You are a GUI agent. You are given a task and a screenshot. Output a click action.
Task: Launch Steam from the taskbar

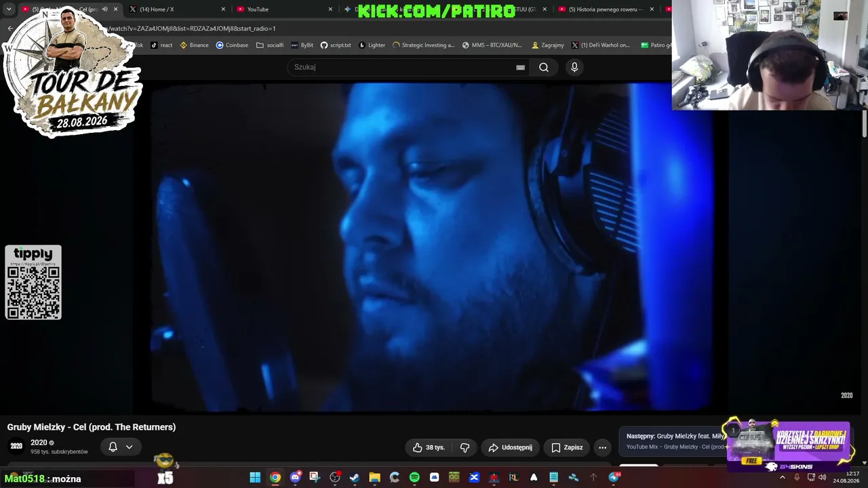click(355, 477)
